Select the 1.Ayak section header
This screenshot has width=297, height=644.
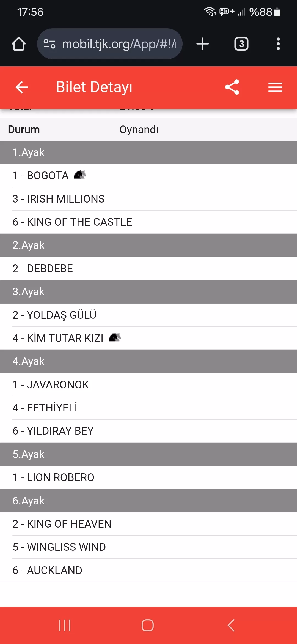(x=148, y=152)
